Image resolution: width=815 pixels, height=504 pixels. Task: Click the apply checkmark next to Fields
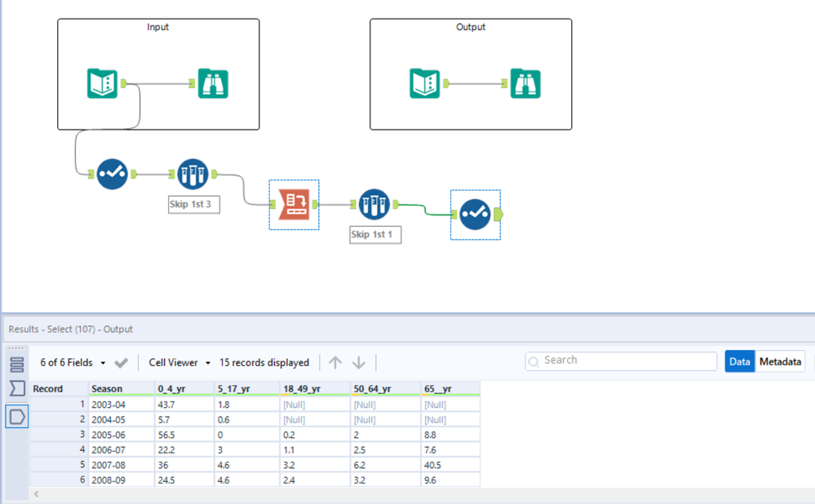click(121, 363)
